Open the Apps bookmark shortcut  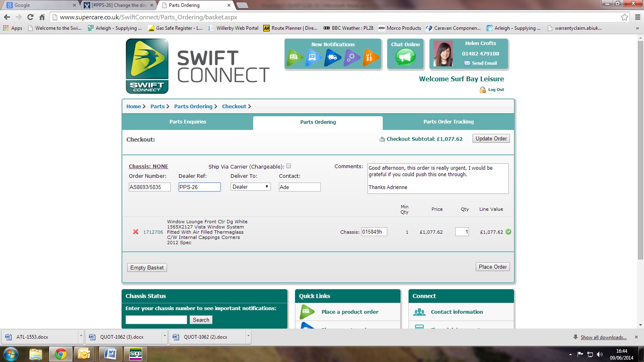click(12, 28)
